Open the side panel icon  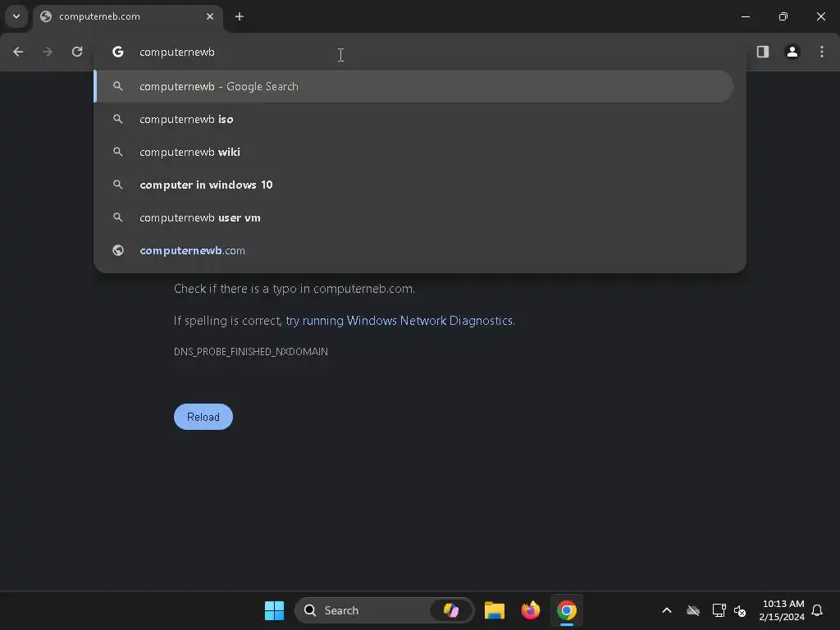point(762,52)
